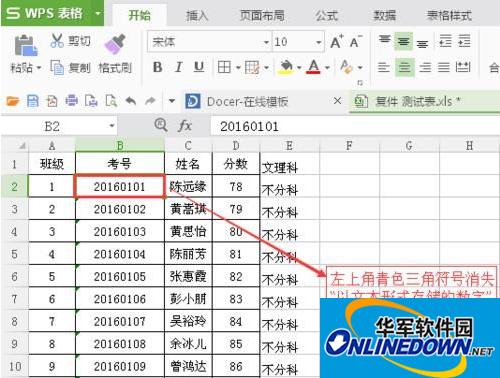500x378 pixels.
Task: Toggle top vertical alignment
Action: click(384, 39)
